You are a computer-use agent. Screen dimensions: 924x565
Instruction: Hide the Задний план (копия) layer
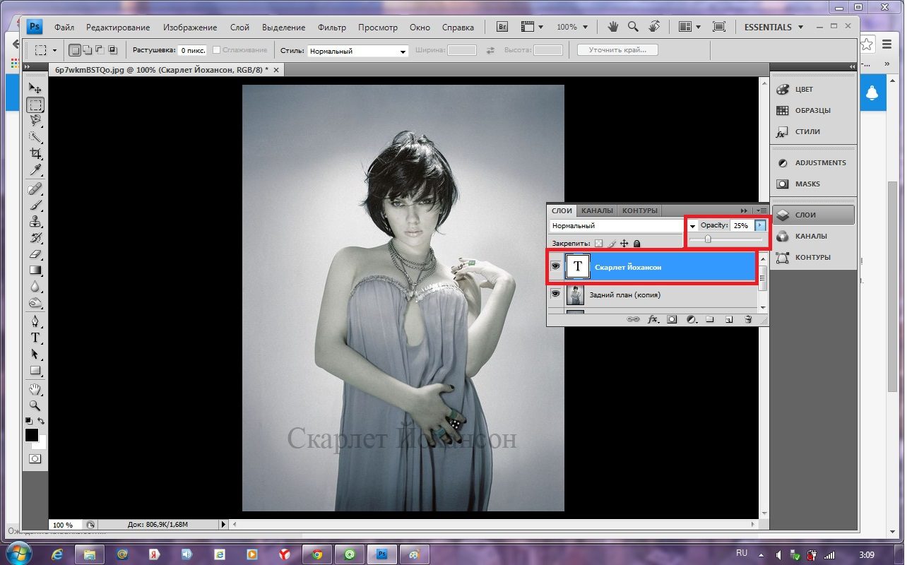[x=555, y=294]
